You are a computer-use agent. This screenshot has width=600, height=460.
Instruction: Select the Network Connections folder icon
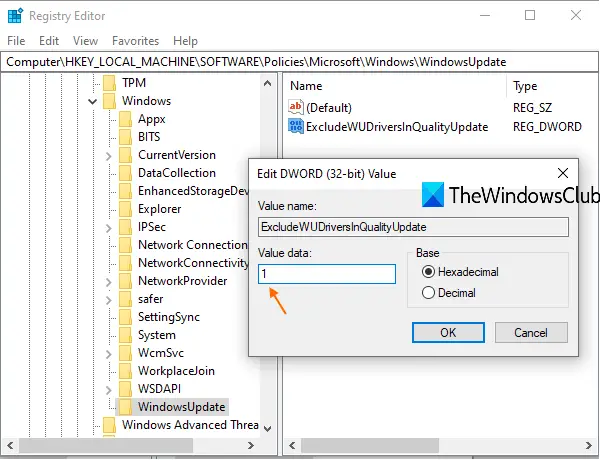coord(126,245)
